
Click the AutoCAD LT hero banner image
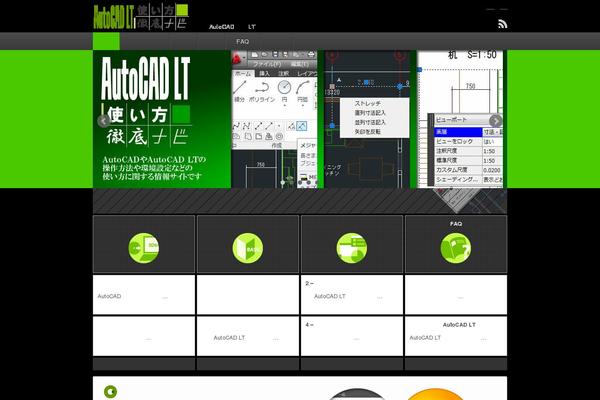[x=300, y=119]
